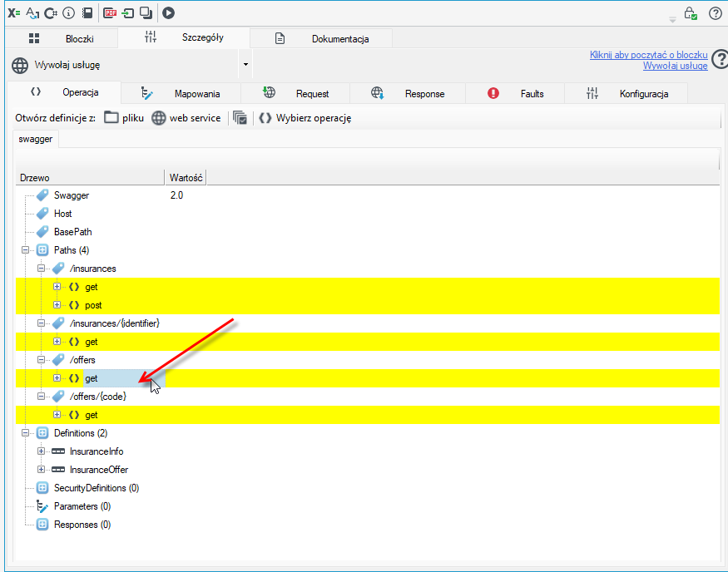Open help via the small question mark icon

716,13
